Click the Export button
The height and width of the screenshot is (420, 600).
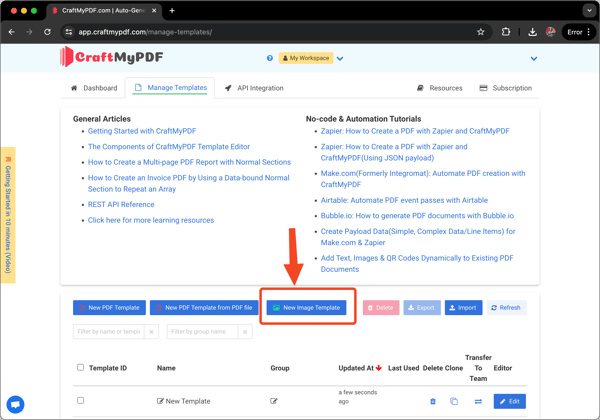coord(422,308)
